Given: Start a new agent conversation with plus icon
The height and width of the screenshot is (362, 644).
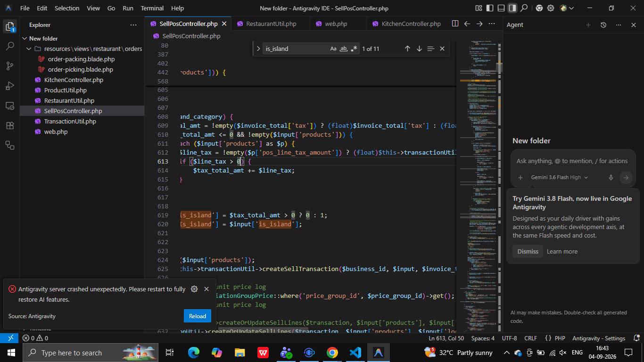Looking at the screenshot, I should coord(588,25).
